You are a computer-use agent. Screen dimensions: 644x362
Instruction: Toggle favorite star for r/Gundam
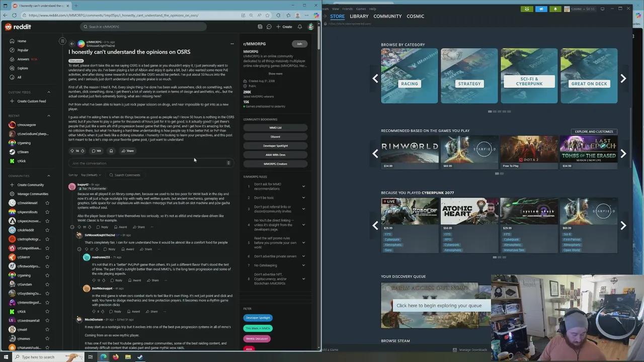[47, 285]
